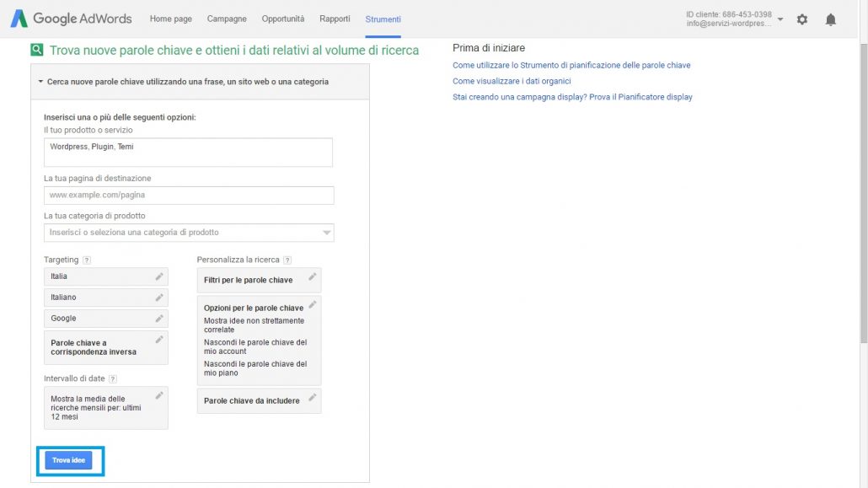Expand the account ID dropdown arrow
The height and width of the screenshot is (488, 868).
tap(780, 19)
